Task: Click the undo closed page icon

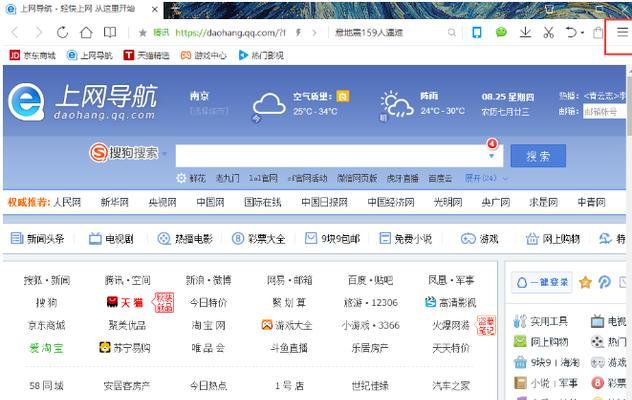Action: [571, 32]
